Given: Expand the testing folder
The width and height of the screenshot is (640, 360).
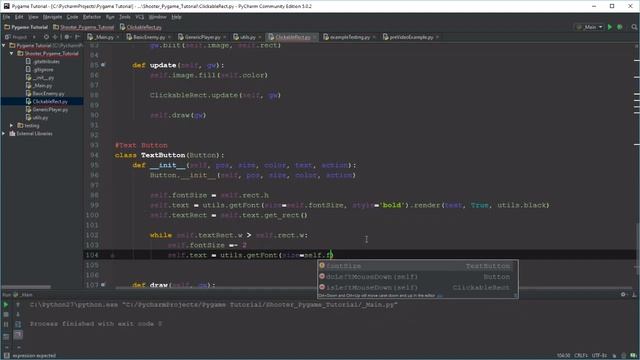Looking at the screenshot, I should [x=11, y=126].
